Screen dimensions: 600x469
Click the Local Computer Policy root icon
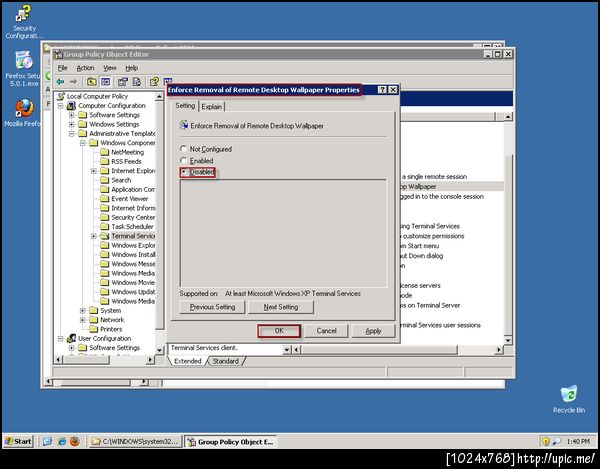[x=60, y=96]
